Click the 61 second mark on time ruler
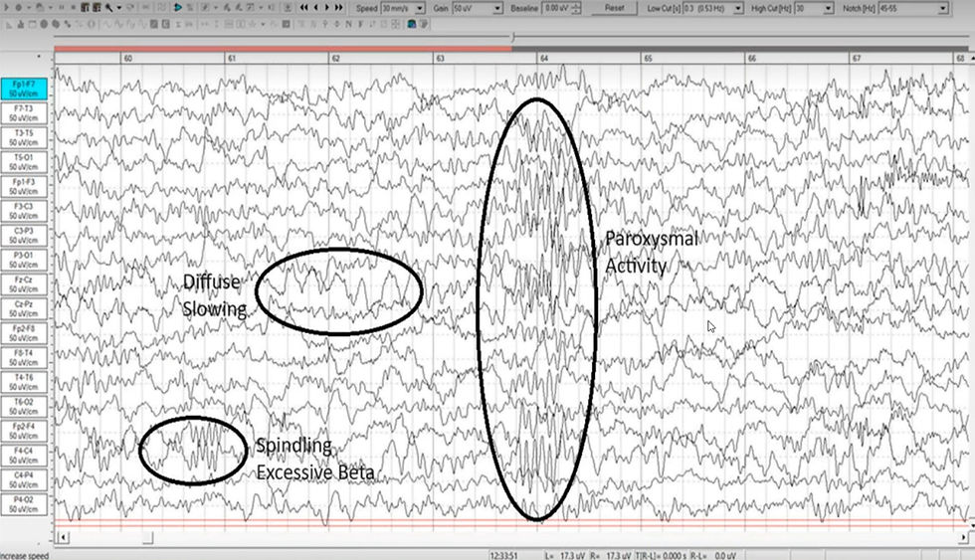Viewport: 975px width, 560px height. 231,58
